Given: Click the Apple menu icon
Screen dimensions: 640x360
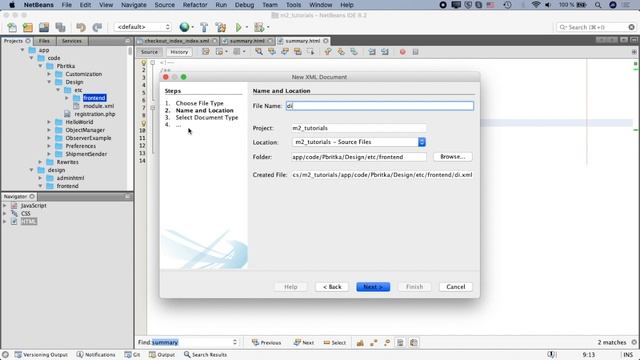Looking at the screenshot, I should tap(12, 5).
